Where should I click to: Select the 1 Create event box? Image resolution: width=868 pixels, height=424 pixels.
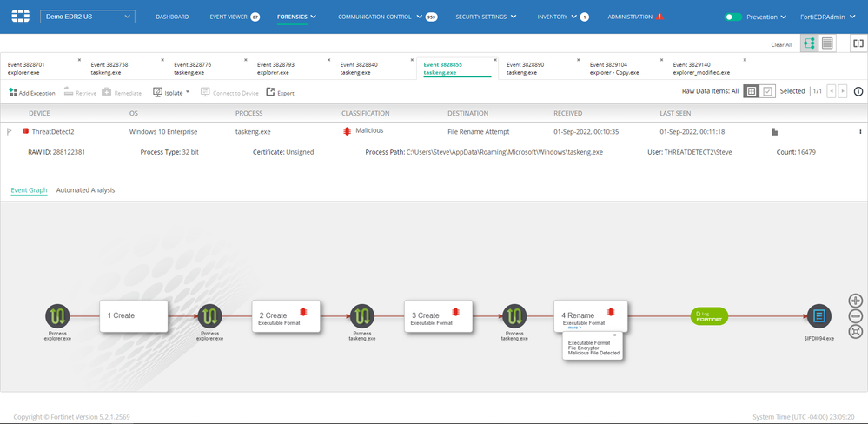(134, 316)
